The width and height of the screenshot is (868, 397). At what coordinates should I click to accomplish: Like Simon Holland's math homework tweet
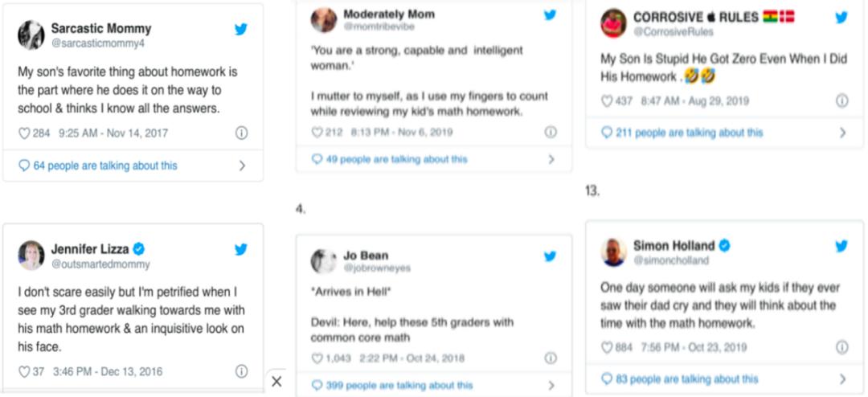[608, 347]
